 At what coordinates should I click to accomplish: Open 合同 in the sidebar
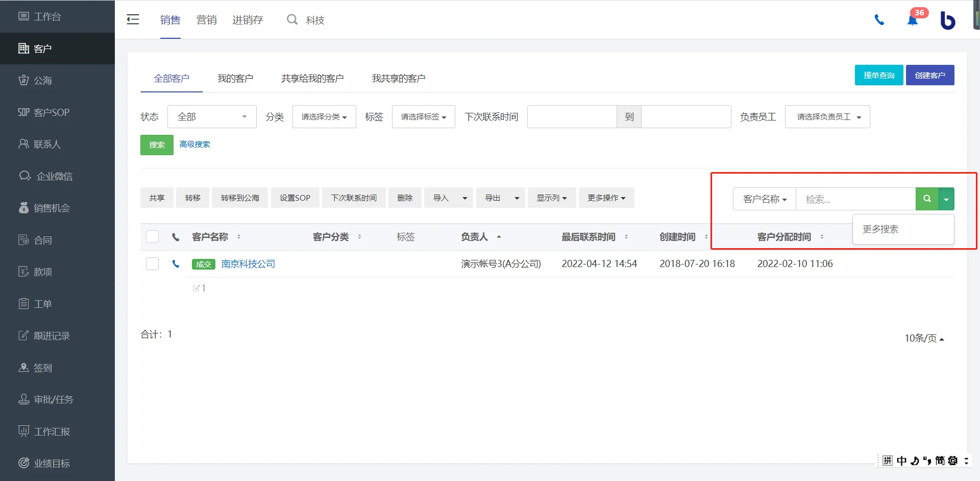click(57, 240)
